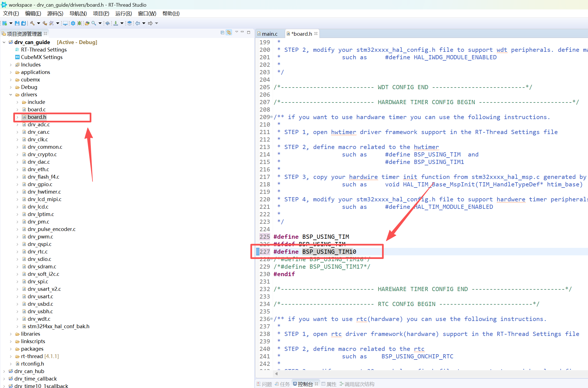Click the Save All icon
The height and width of the screenshot is (388, 588).
pos(24,23)
